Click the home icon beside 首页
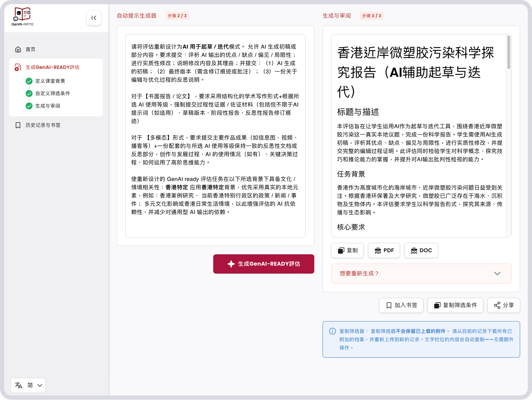The width and height of the screenshot is (532, 400). [18, 49]
